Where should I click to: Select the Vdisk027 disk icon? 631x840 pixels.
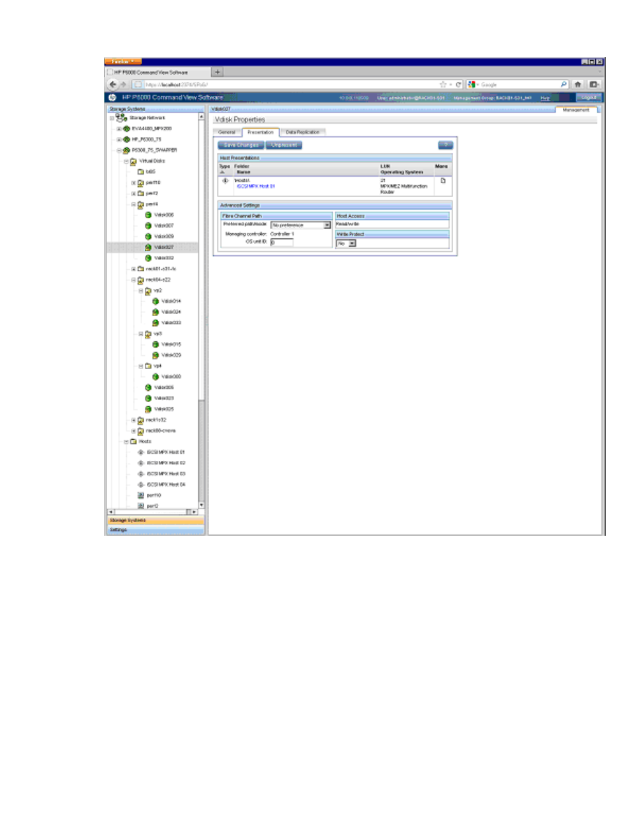pos(148,247)
